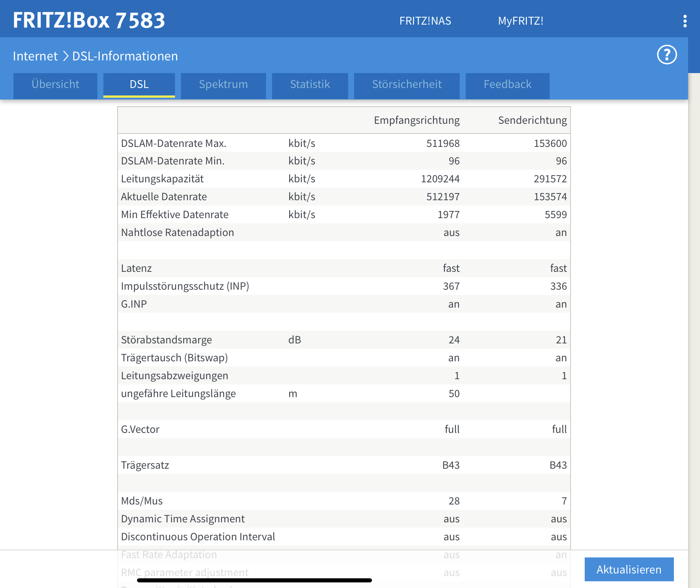
Task: Click B43 in the Empfangsrichtung column
Action: [x=451, y=465]
